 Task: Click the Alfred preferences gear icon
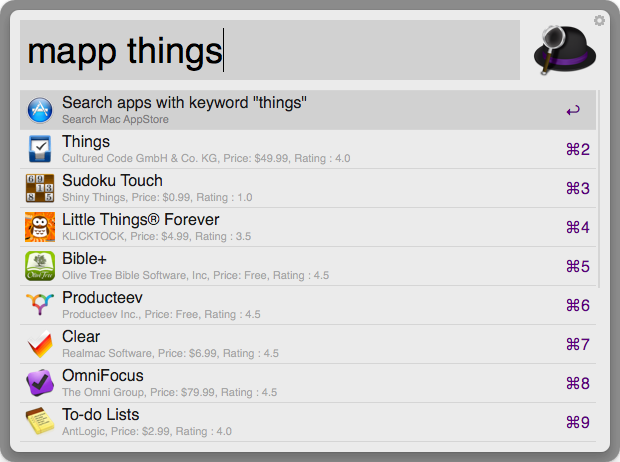[x=599, y=20]
